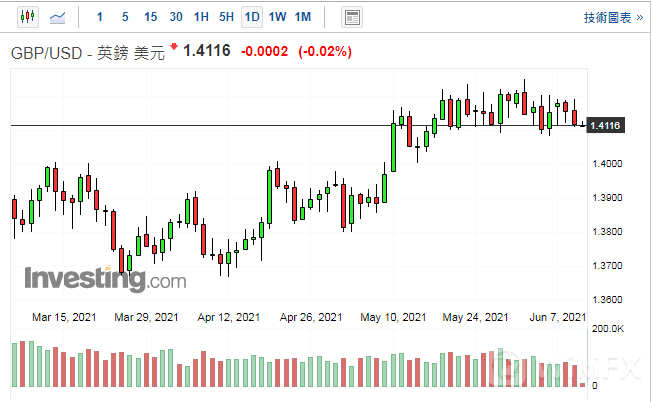Click the red down arrow beside price
The image size is (652, 402).
point(173,47)
